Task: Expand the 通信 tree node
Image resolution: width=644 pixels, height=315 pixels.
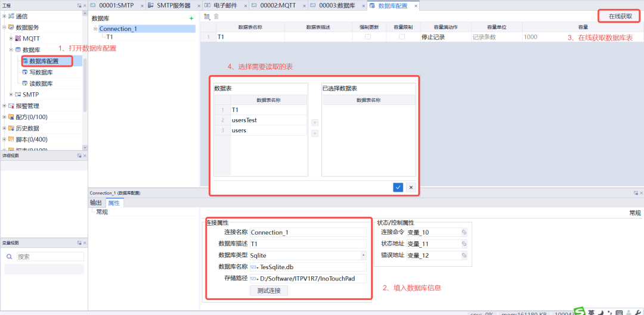Action: [x=4, y=17]
